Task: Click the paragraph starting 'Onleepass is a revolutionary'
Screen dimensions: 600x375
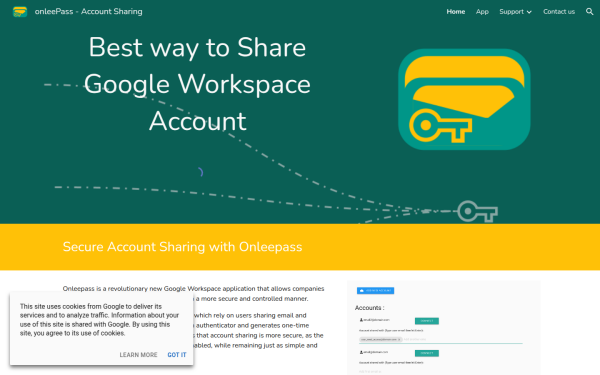Action: 193,293
